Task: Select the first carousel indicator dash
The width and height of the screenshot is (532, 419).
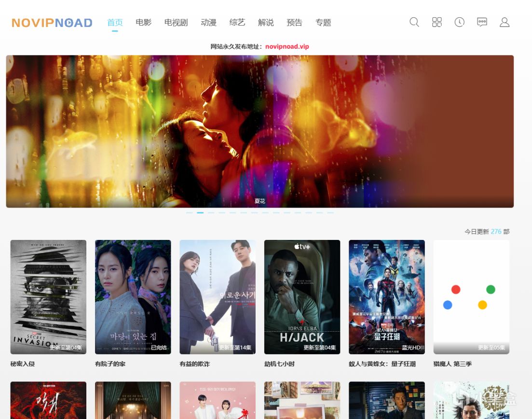Action: coord(190,212)
